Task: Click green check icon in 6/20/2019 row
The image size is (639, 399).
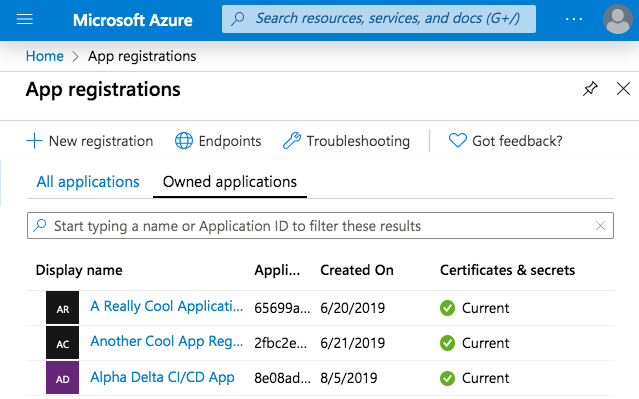Action: click(447, 308)
